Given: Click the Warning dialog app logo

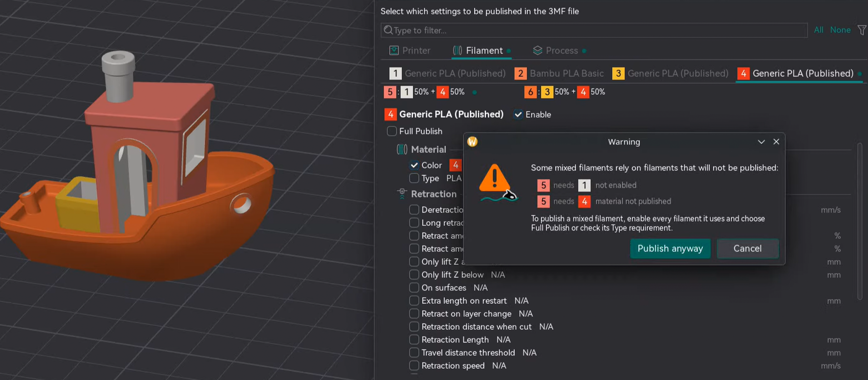Looking at the screenshot, I should [472, 142].
